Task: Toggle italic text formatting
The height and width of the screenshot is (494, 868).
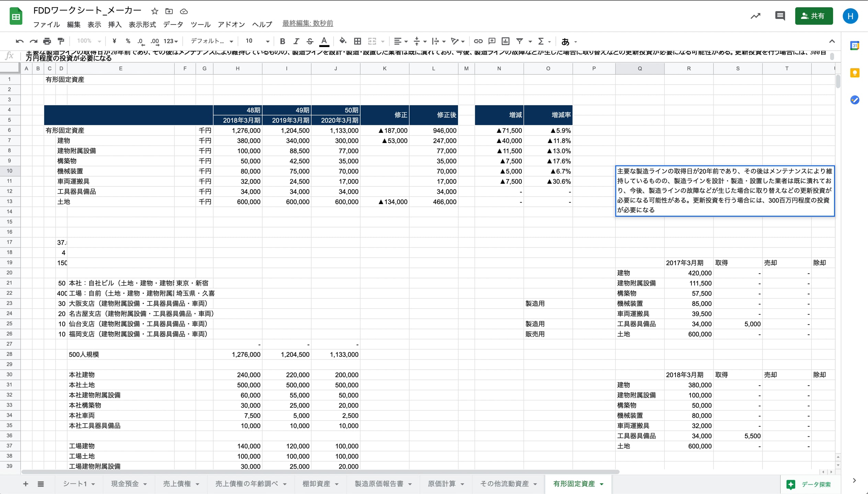Action: [296, 41]
